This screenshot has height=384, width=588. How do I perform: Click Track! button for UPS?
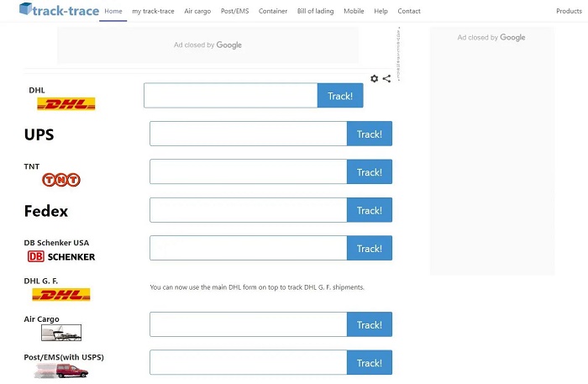coord(370,134)
